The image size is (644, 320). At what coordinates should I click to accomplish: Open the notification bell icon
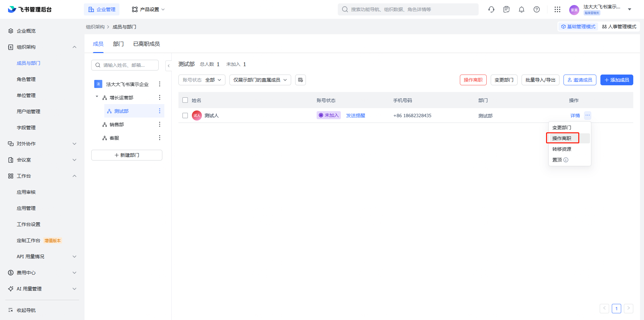(x=521, y=9)
